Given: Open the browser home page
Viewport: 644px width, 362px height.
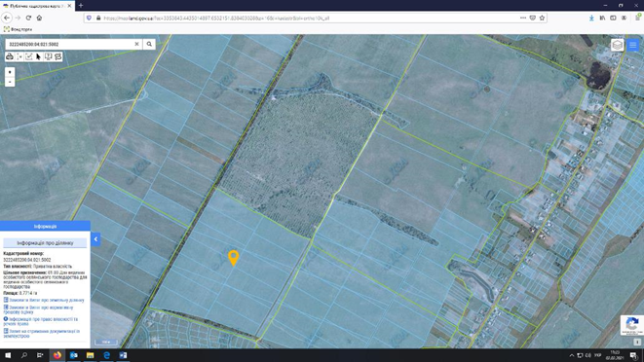Looking at the screenshot, I should click(39, 18).
